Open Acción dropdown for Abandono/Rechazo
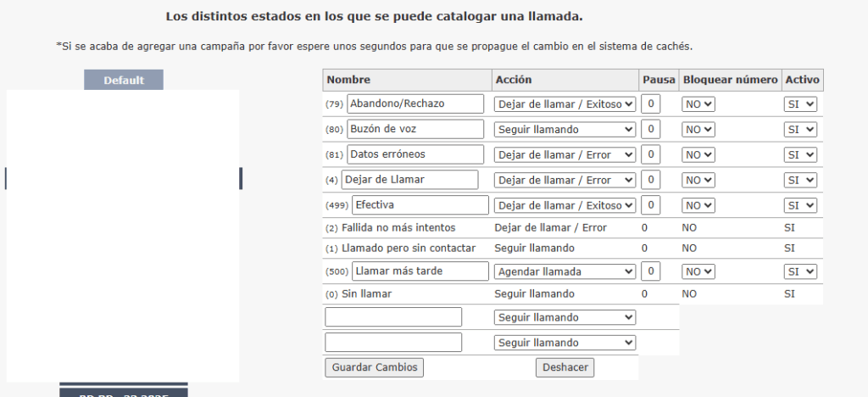 pos(565,104)
